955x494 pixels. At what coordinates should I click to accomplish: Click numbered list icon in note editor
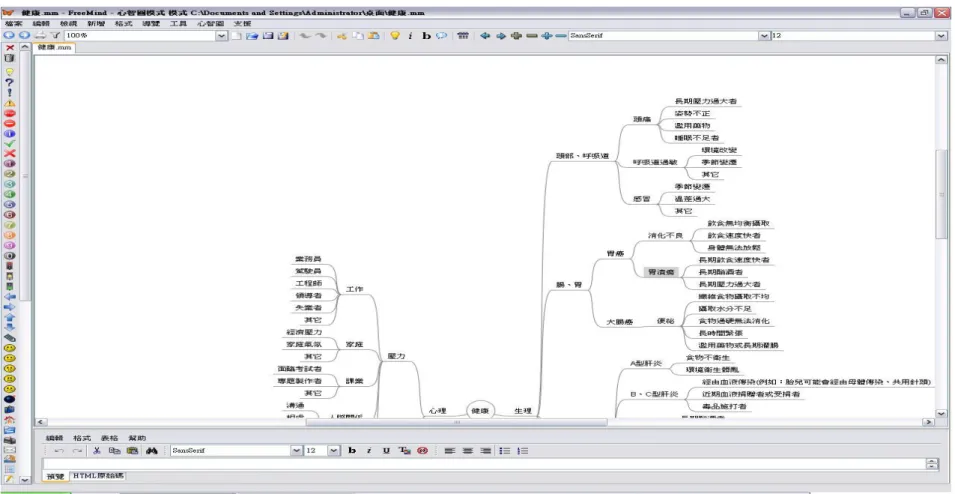point(523,451)
